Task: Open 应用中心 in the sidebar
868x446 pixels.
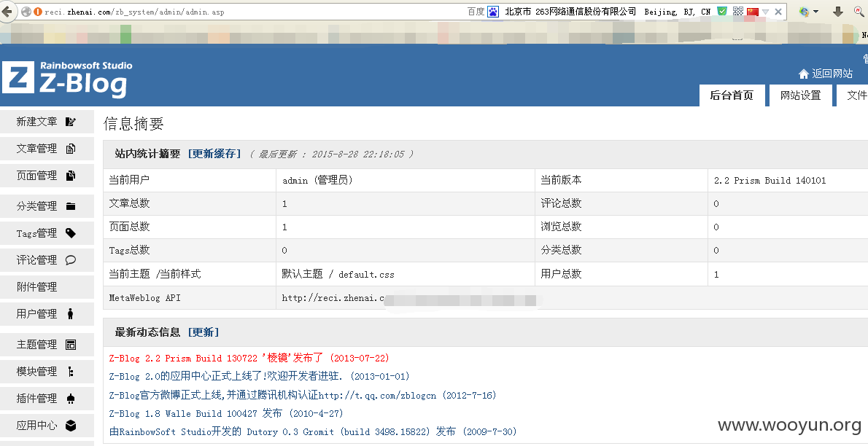Action: pos(47,426)
